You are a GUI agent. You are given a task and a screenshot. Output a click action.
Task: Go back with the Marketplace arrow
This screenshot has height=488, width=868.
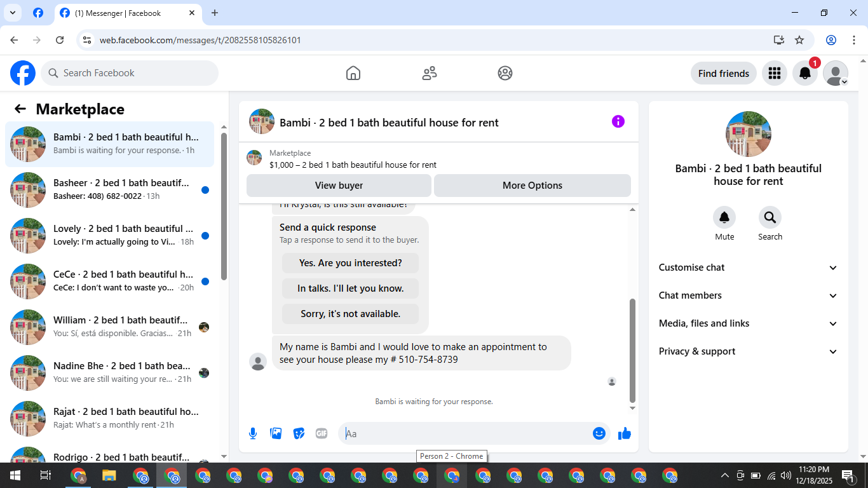click(x=20, y=109)
